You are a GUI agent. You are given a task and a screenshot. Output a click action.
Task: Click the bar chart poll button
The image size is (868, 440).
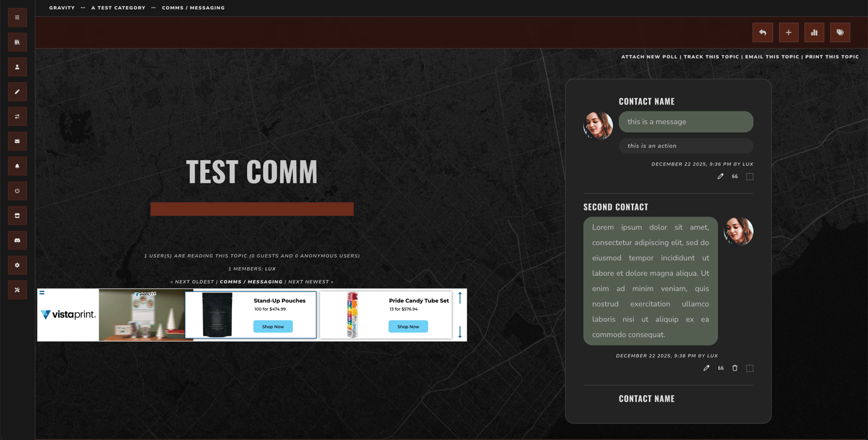pyautogui.click(x=814, y=32)
